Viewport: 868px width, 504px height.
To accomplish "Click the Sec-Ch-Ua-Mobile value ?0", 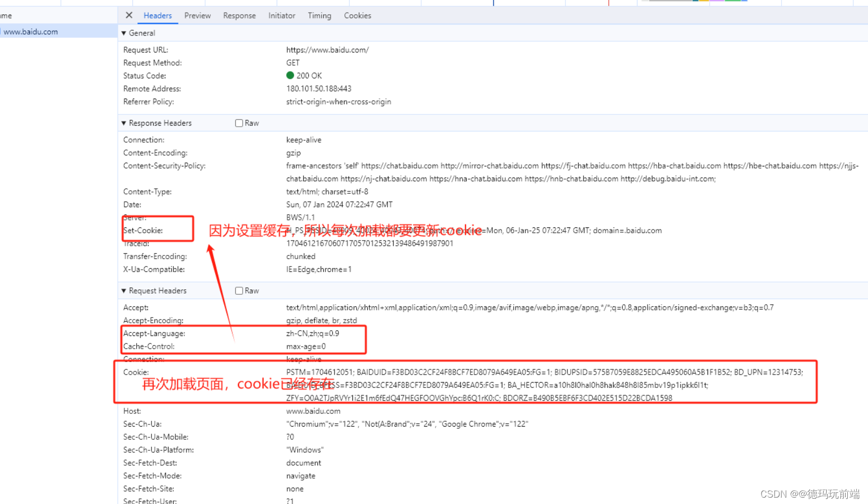I will [290, 437].
